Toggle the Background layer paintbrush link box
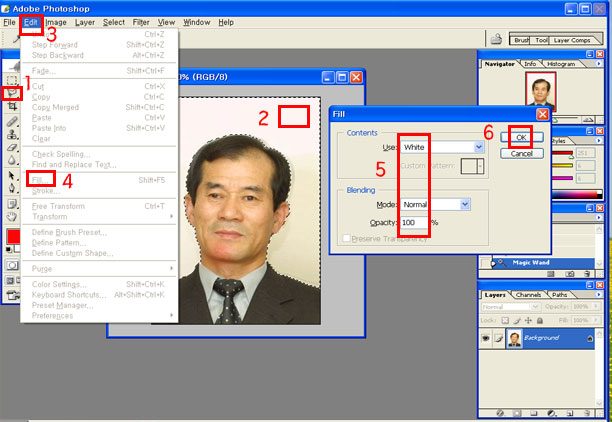 click(499, 338)
